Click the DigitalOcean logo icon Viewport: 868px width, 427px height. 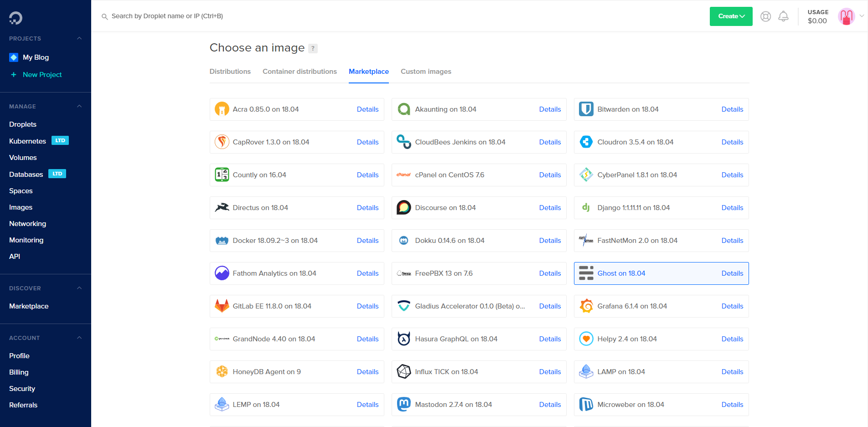point(15,18)
